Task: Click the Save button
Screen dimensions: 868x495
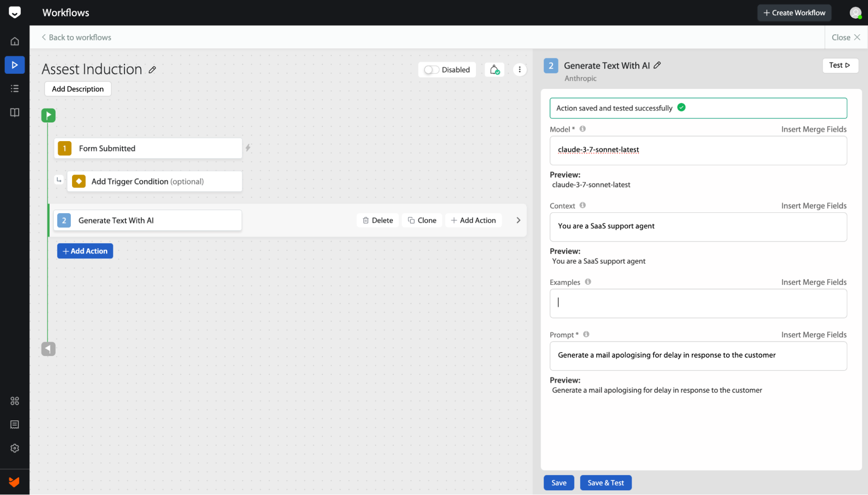Action: [x=559, y=483]
